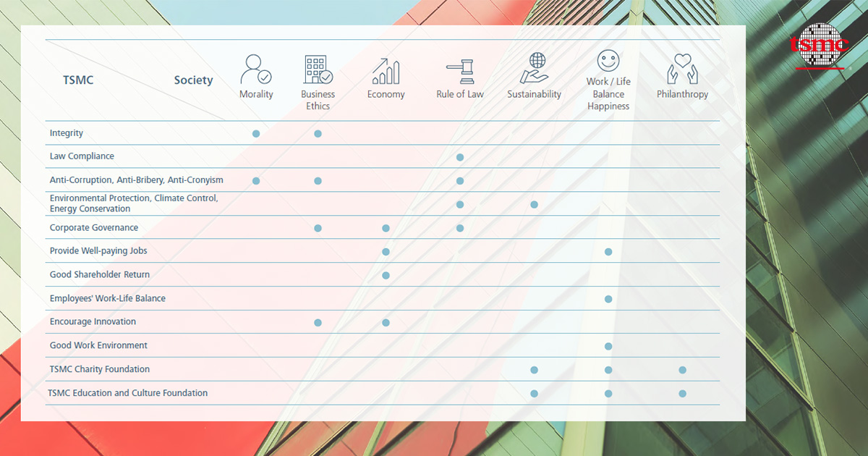868x456 pixels.
Task: Click the Philanthropy heart-and-hands icon
Action: pyautogui.click(x=682, y=70)
